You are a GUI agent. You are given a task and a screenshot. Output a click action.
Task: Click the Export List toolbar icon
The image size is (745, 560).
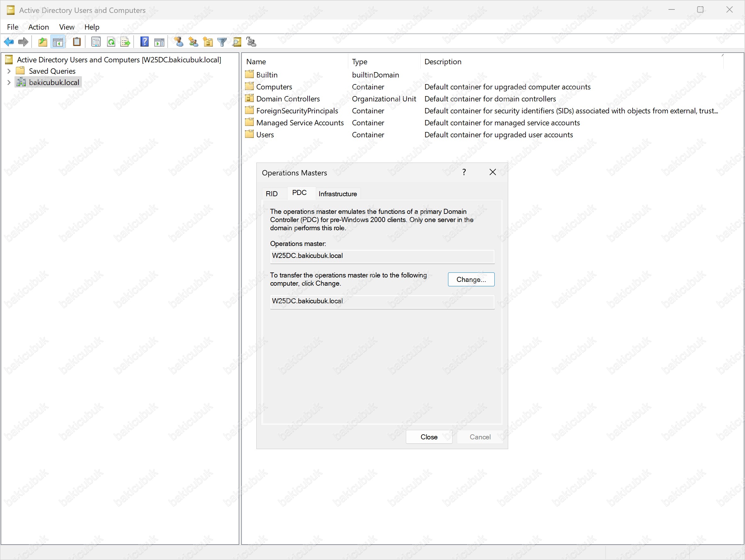click(125, 42)
